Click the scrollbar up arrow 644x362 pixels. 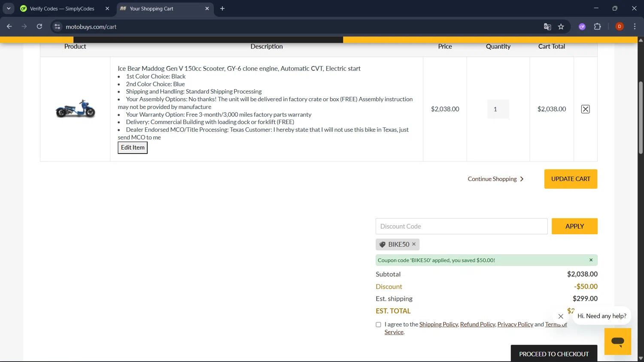641,40
